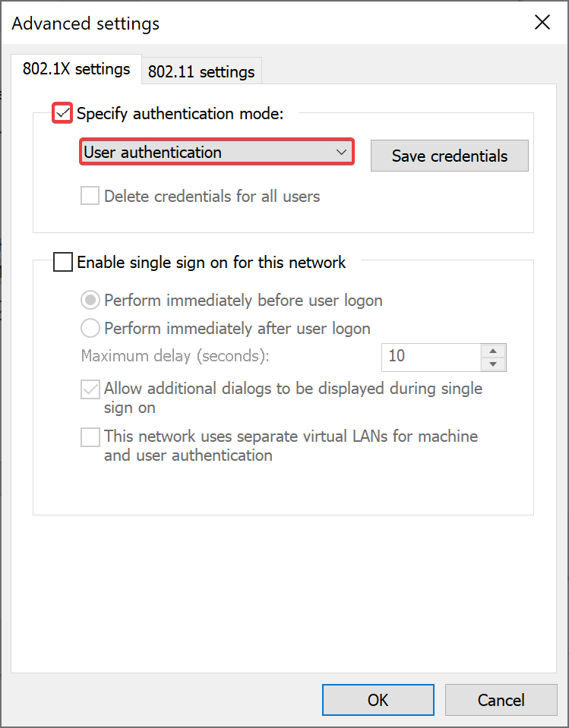This screenshot has height=728, width=569.
Task: Click into the Maximum delay value field
Action: [431, 357]
